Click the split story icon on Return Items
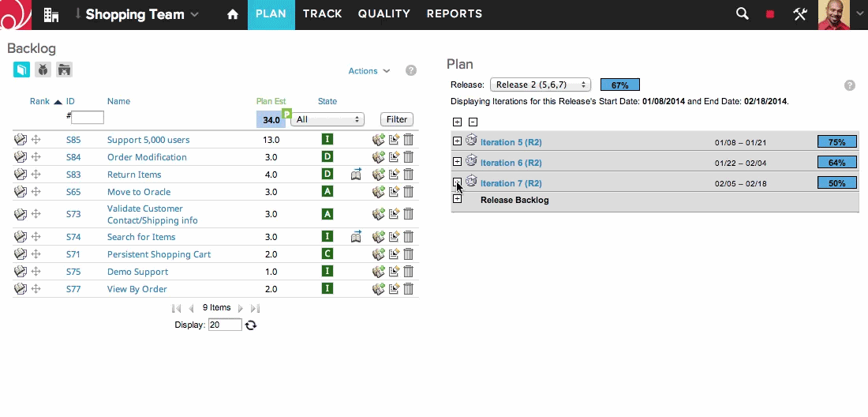The width and height of the screenshot is (868, 417). pos(356,175)
